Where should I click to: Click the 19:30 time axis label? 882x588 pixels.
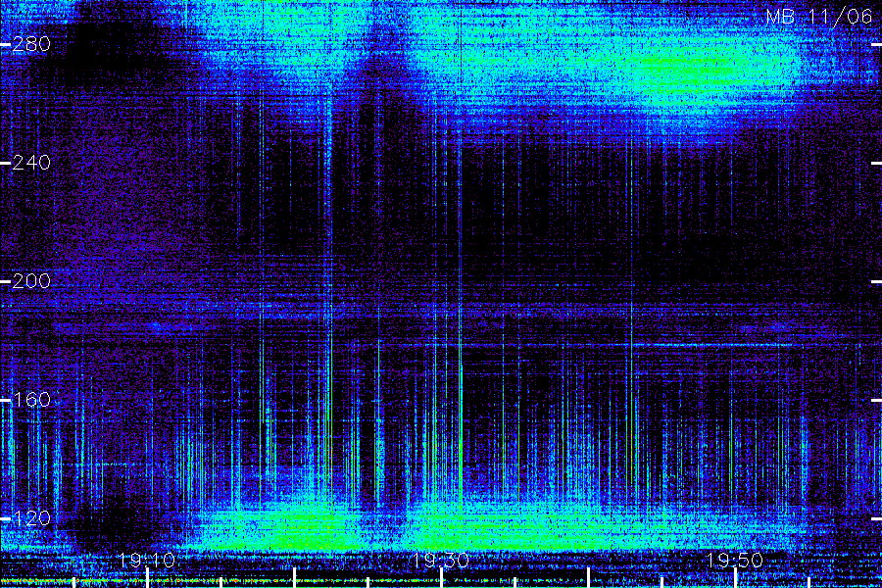[x=440, y=561]
